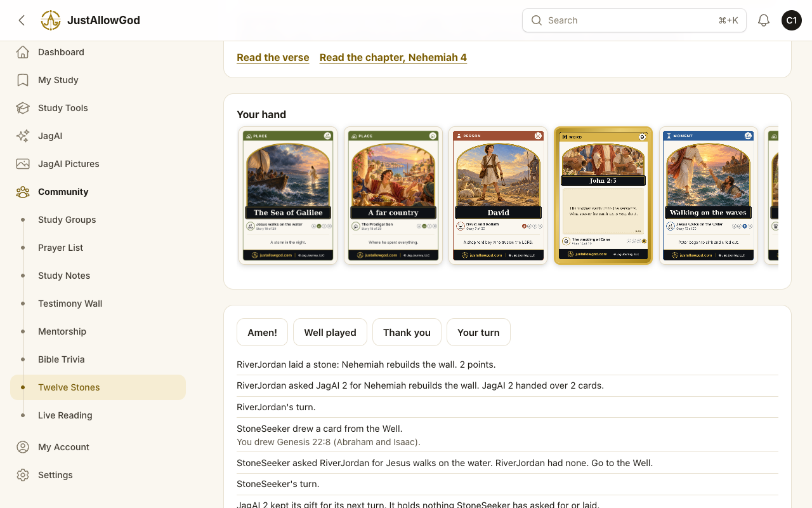Send the "Thank you" quick reply
This screenshot has height=508, width=812.
pyautogui.click(x=407, y=332)
